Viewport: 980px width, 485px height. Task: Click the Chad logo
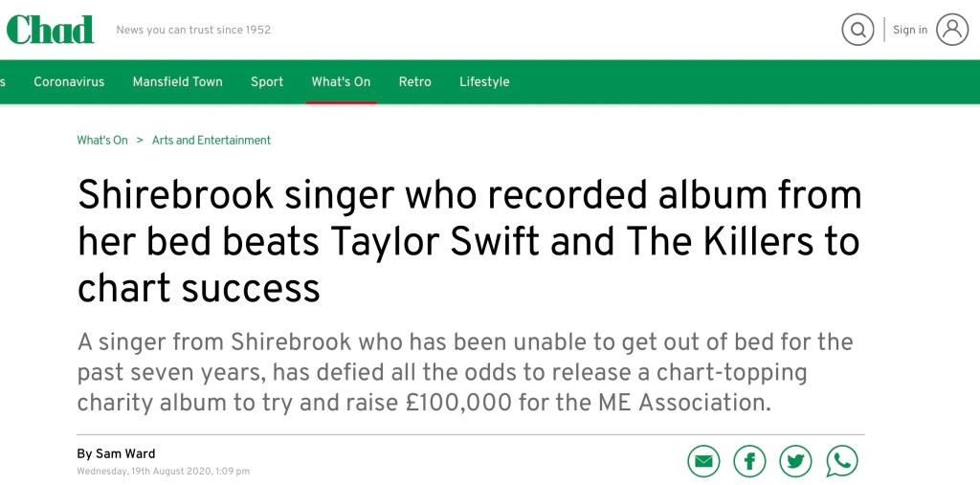click(x=50, y=29)
